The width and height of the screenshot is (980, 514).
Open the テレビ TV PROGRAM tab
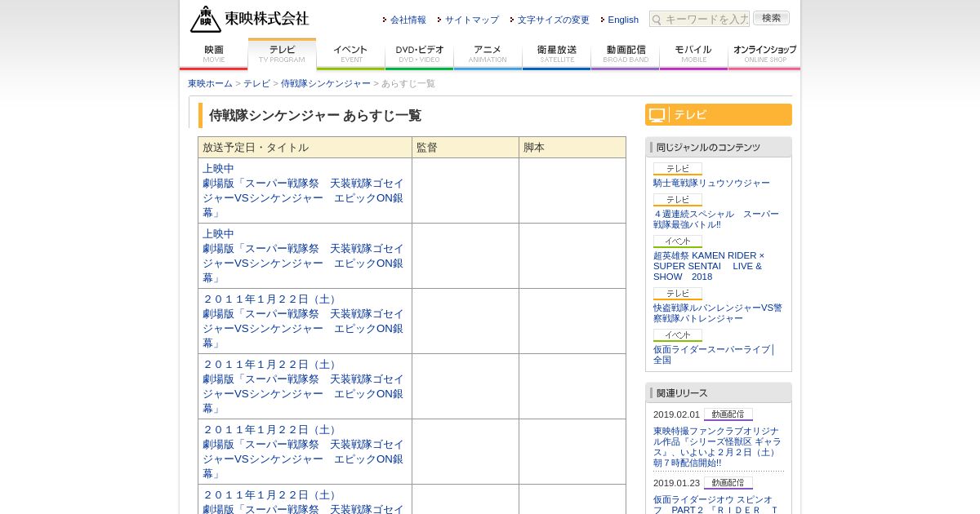pos(282,54)
